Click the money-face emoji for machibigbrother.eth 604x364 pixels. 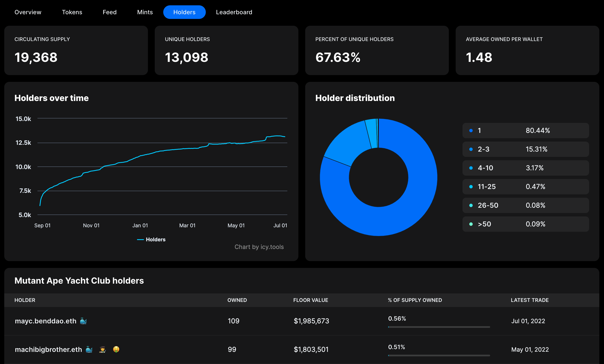pyautogui.click(x=116, y=349)
